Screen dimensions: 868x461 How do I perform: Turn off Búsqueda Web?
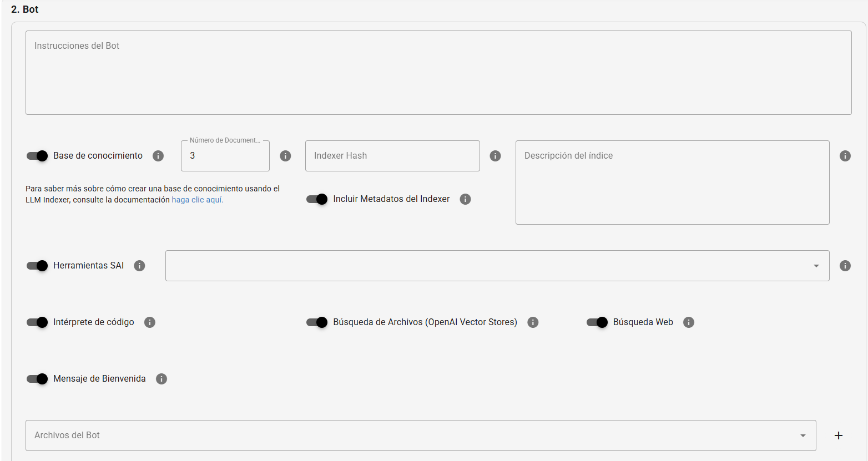(598, 322)
